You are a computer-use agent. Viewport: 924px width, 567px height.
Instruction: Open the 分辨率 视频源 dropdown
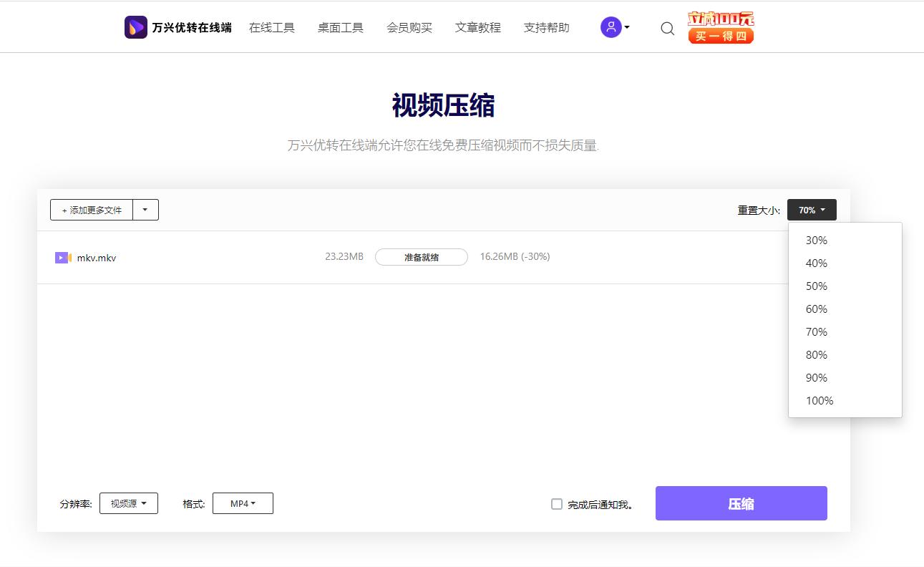[128, 503]
